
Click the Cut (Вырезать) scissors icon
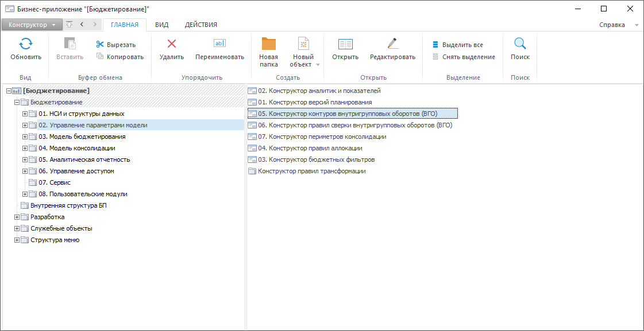click(100, 45)
